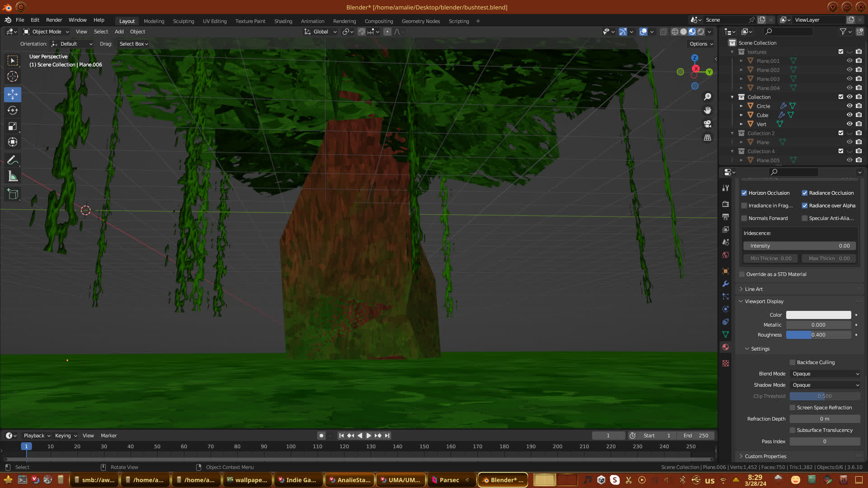Select the Scale tool

tap(13, 127)
